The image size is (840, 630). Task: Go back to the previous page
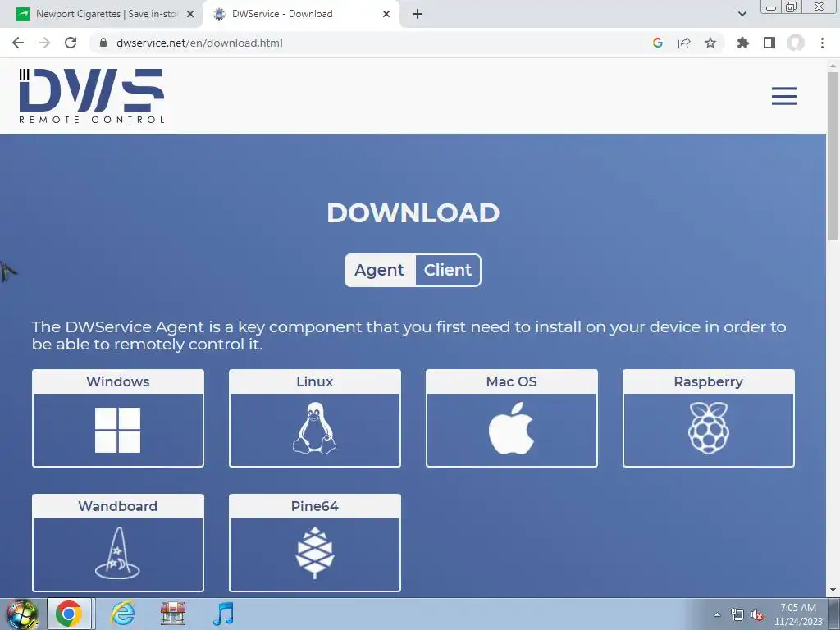[x=18, y=43]
